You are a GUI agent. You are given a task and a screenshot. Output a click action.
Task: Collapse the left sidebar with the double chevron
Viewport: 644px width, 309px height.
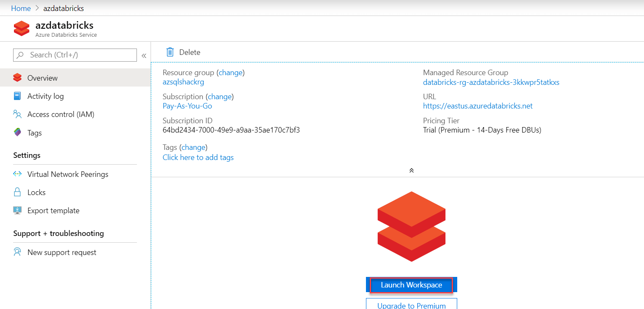[x=144, y=55]
